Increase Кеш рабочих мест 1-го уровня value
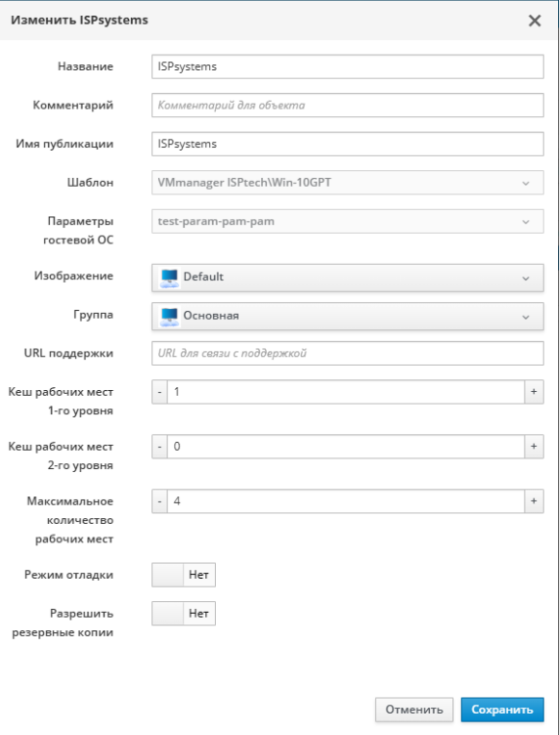This screenshot has width=560, height=735. click(534, 392)
